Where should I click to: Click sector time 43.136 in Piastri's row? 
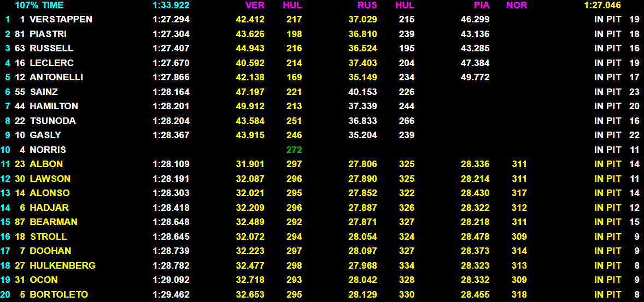(475, 34)
